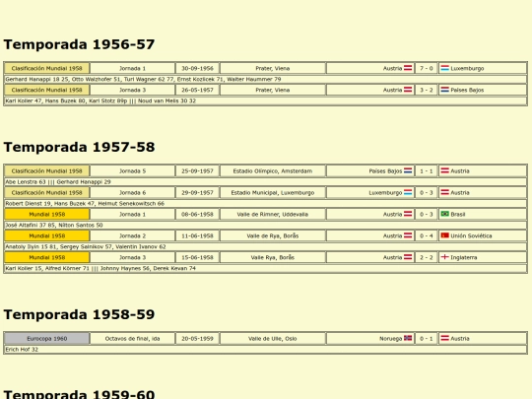Click Países Bajos flag in 3 - 2 row
This screenshot has width=532, height=399.
[x=444, y=90]
